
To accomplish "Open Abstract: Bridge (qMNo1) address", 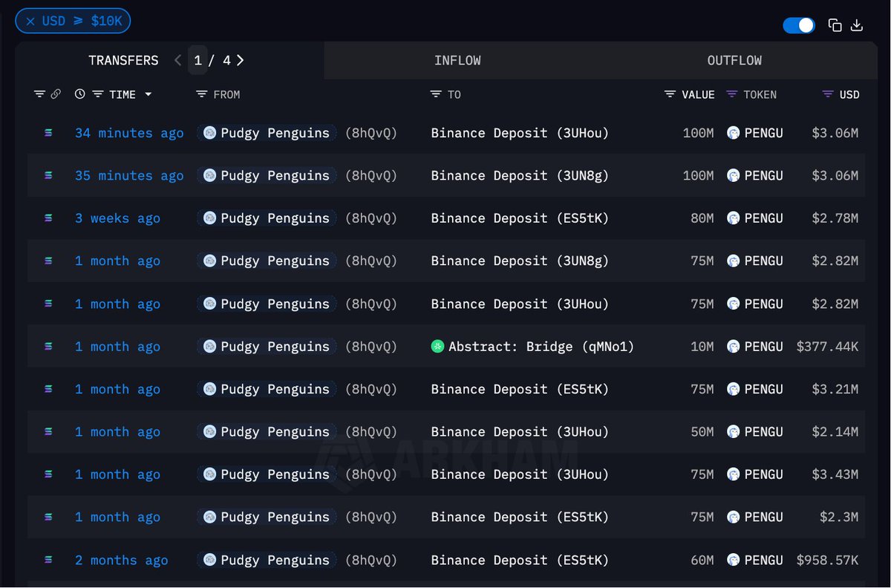I will (541, 347).
